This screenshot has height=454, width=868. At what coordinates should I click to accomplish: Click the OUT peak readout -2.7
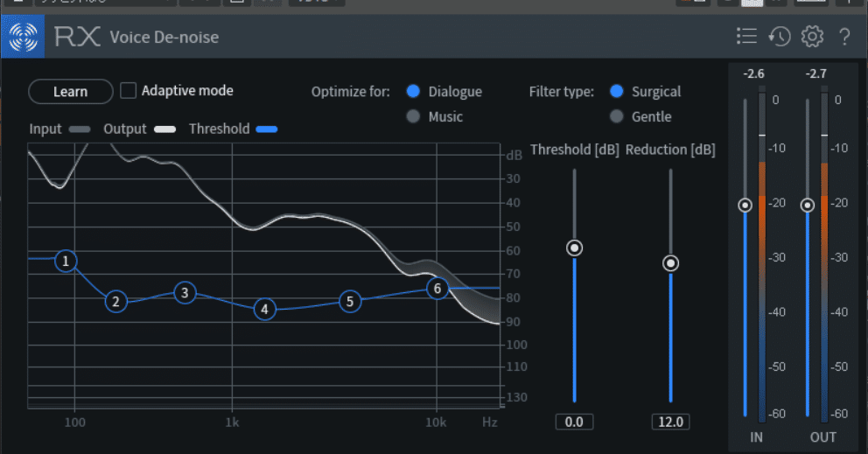click(x=816, y=73)
